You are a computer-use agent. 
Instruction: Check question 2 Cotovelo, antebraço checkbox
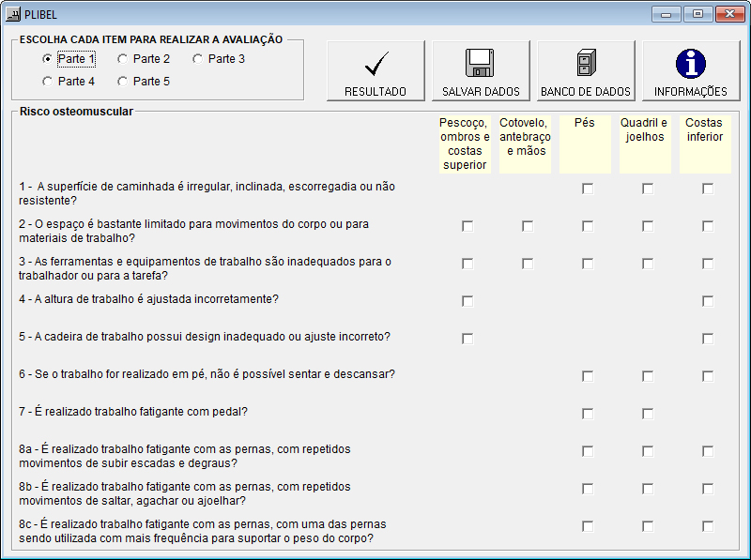pos(528,226)
